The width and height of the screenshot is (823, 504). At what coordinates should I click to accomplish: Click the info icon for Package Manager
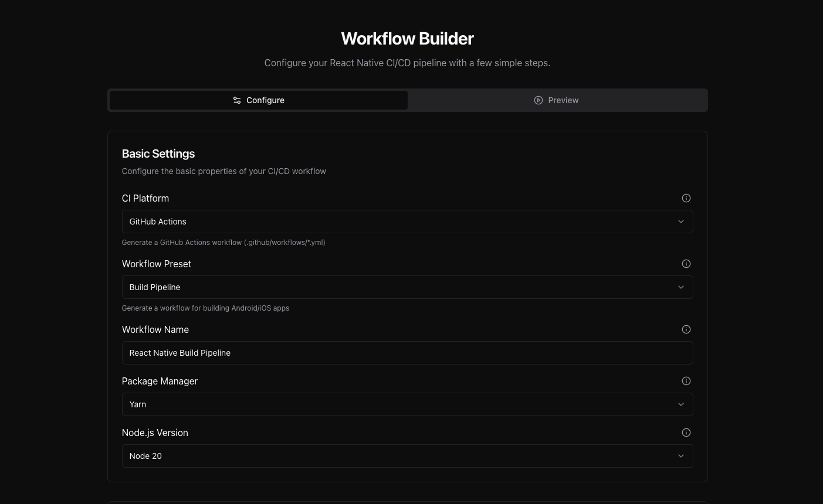[x=686, y=381]
